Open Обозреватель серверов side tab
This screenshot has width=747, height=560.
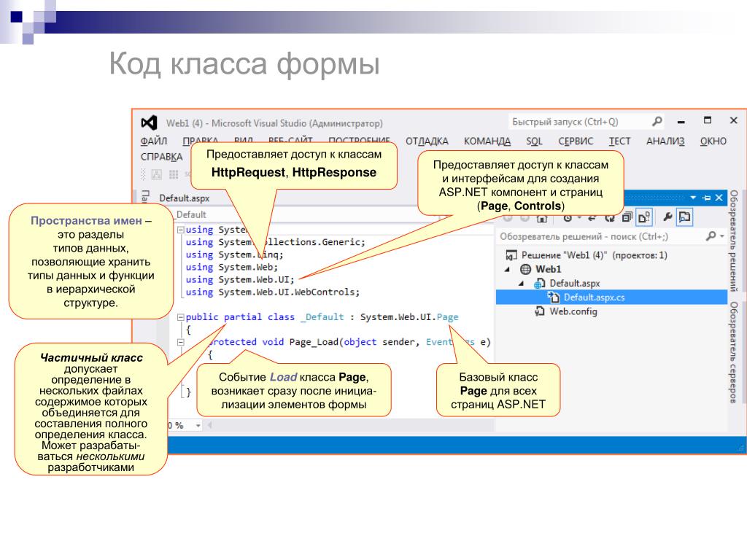click(734, 352)
